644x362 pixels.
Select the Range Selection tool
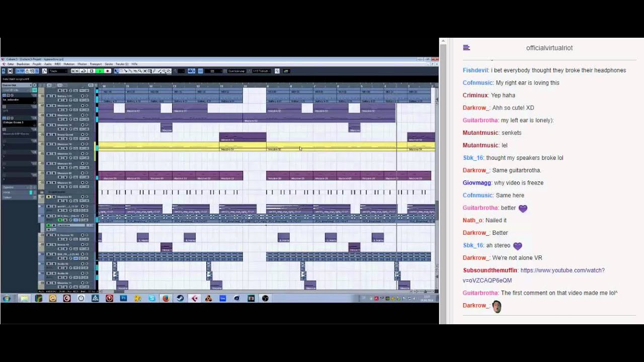coord(121,71)
